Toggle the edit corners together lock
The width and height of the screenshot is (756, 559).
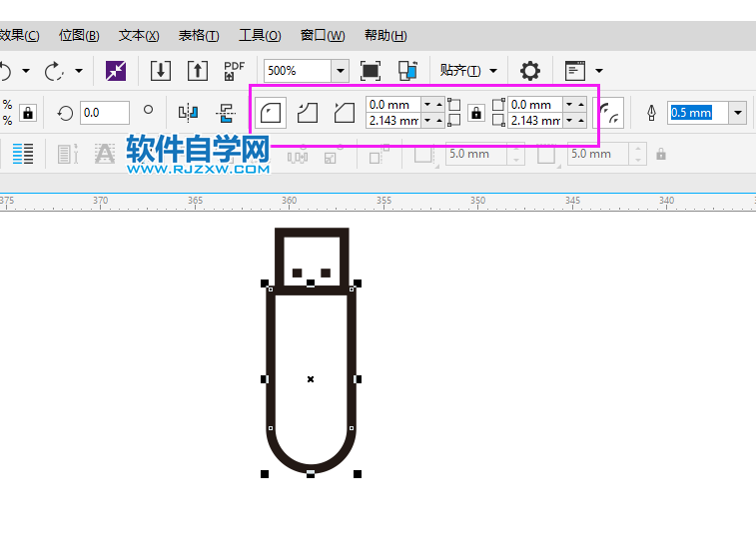[476, 113]
